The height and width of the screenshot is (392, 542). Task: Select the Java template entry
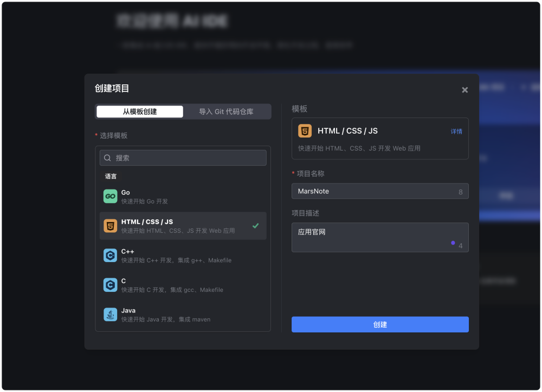point(183,314)
